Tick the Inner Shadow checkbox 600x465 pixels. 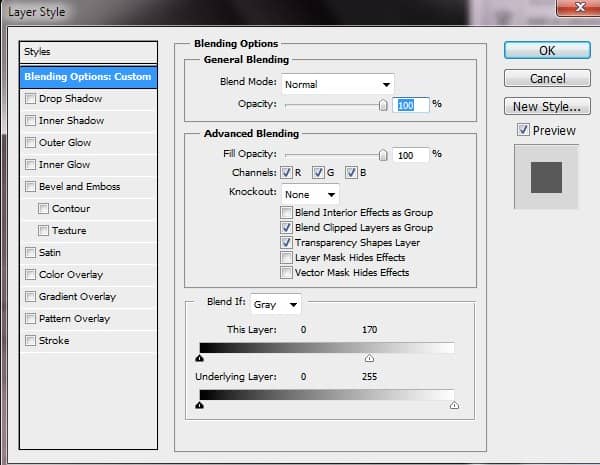coord(30,121)
